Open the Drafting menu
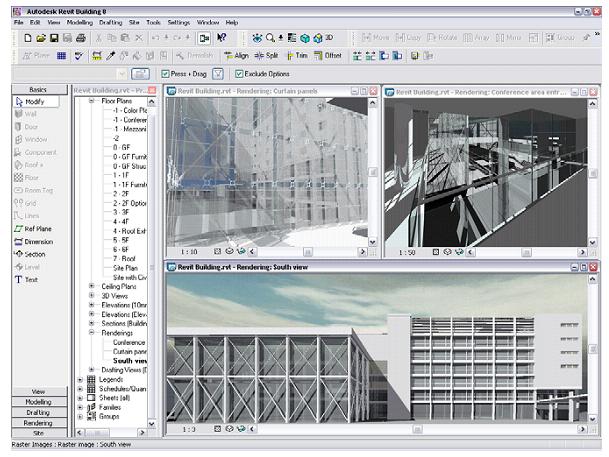Screen dimensions: 609x457 pos(110,21)
